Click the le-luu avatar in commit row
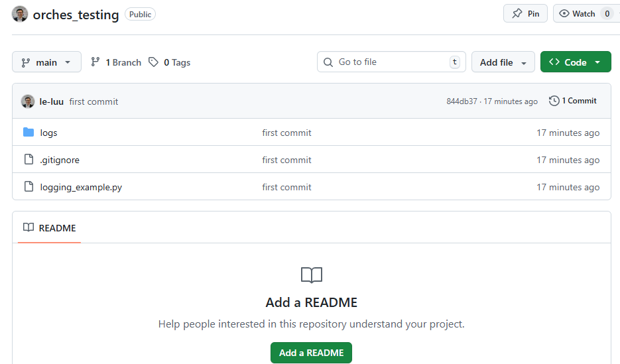This screenshot has height=364, width=620. [28, 101]
